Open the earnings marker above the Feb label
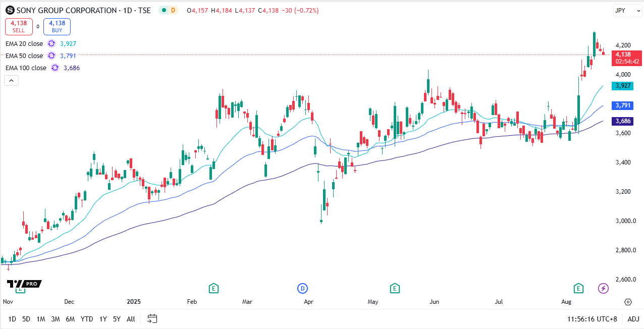The image size is (644, 329). pyautogui.click(x=213, y=288)
